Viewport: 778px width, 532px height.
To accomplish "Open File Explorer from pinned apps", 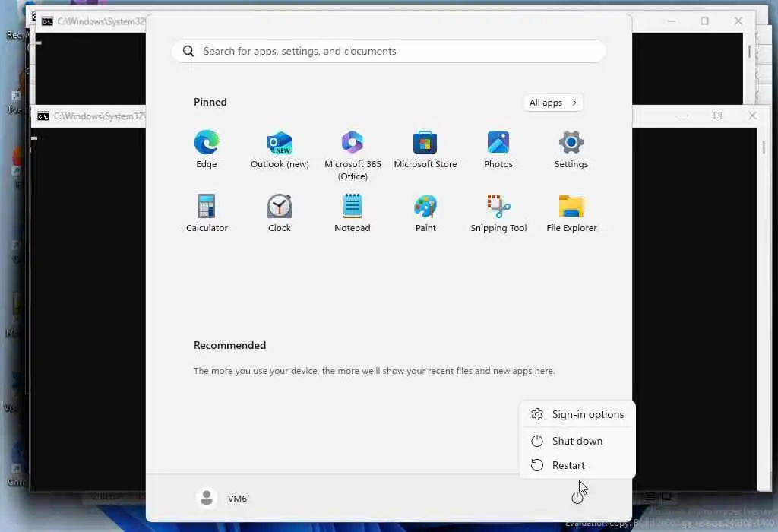I will (x=571, y=213).
